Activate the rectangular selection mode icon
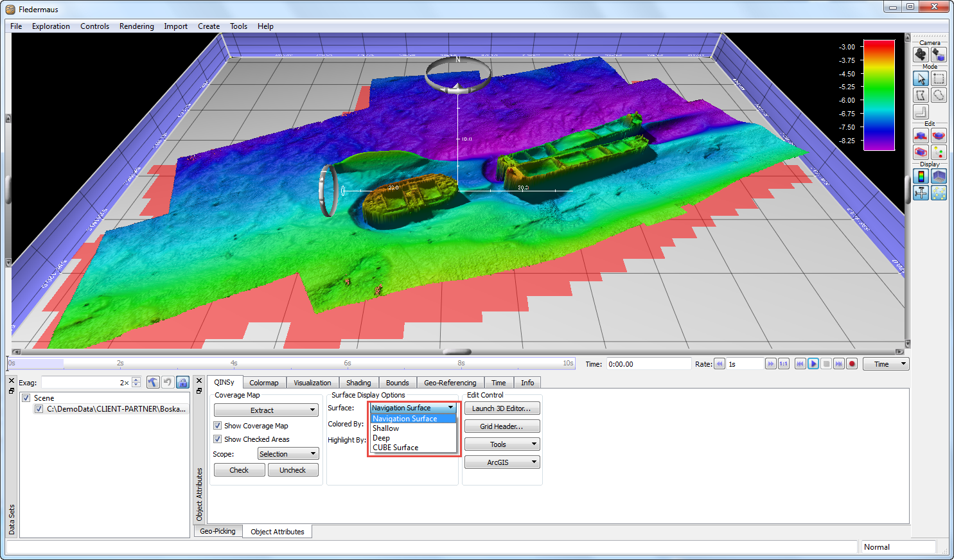954x560 pixels. coord(939,78)
